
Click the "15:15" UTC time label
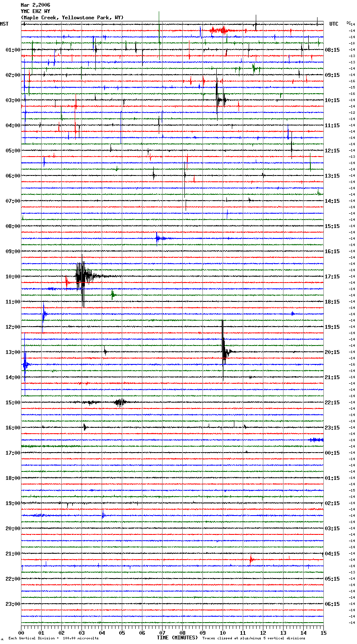332,226
